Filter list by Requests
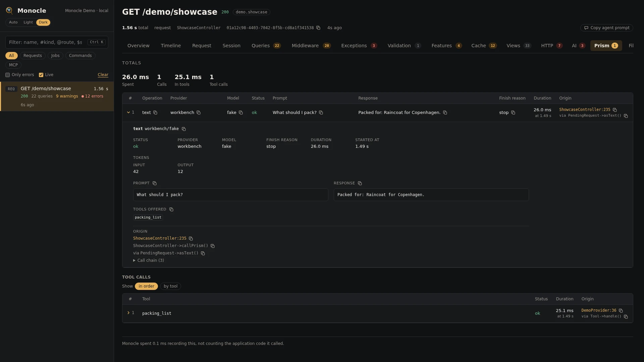644x362 pixels. click(x=33, y=56)
